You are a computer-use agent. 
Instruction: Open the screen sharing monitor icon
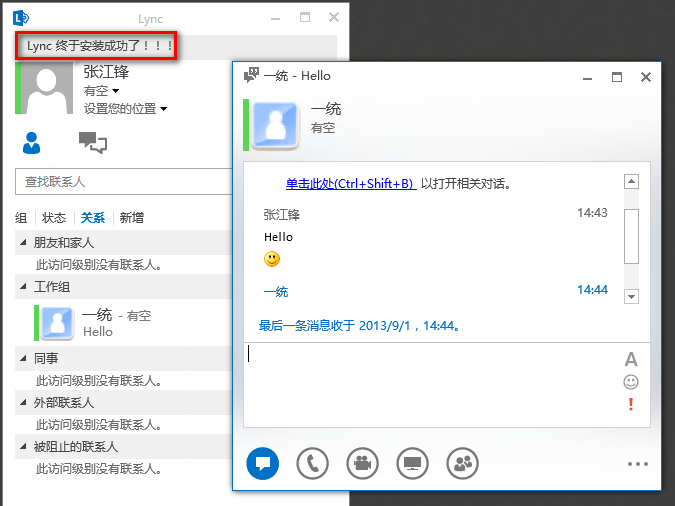pyautogui.click(x=412, y=463)
